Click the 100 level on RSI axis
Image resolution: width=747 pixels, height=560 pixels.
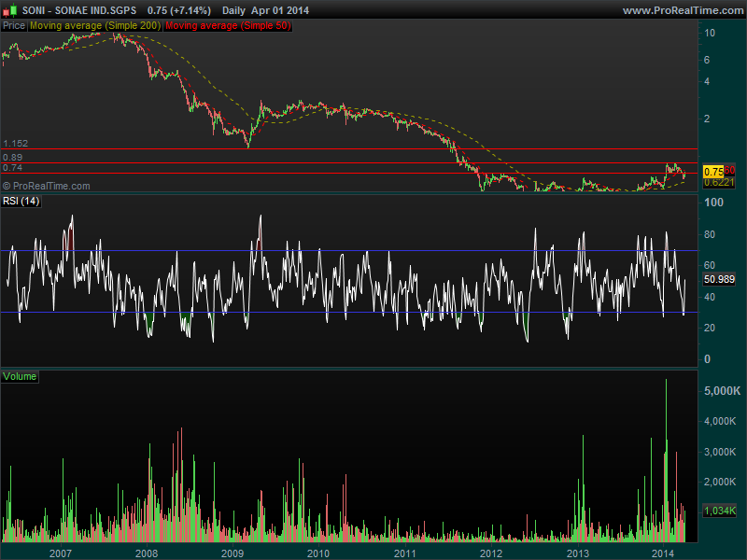pos(713,203)
